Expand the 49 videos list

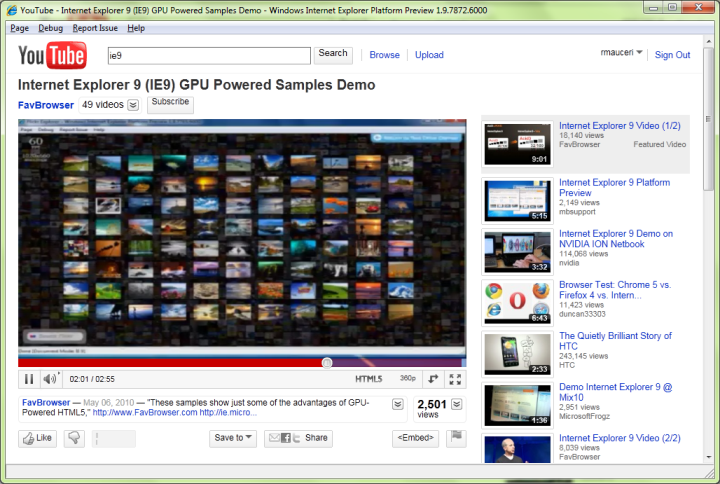click(x=133, y=105)
